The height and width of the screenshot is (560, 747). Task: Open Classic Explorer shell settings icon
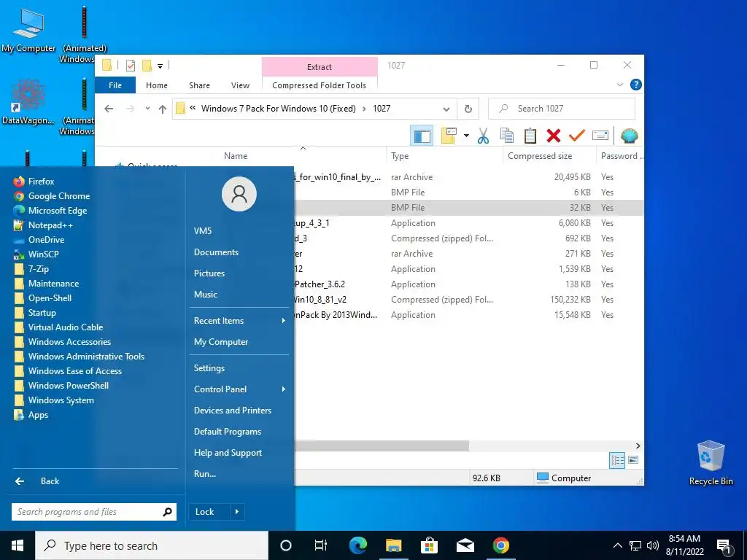point(630,136)
